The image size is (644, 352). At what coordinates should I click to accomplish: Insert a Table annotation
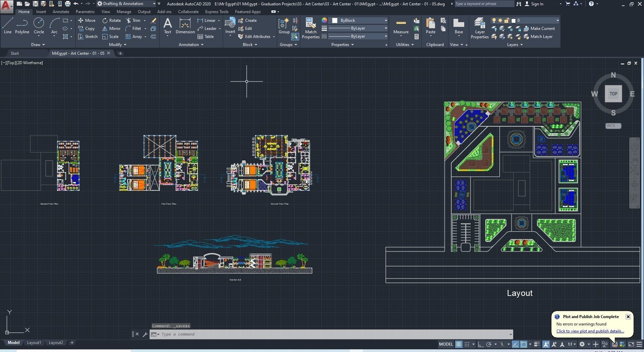(x=206, y=37)
